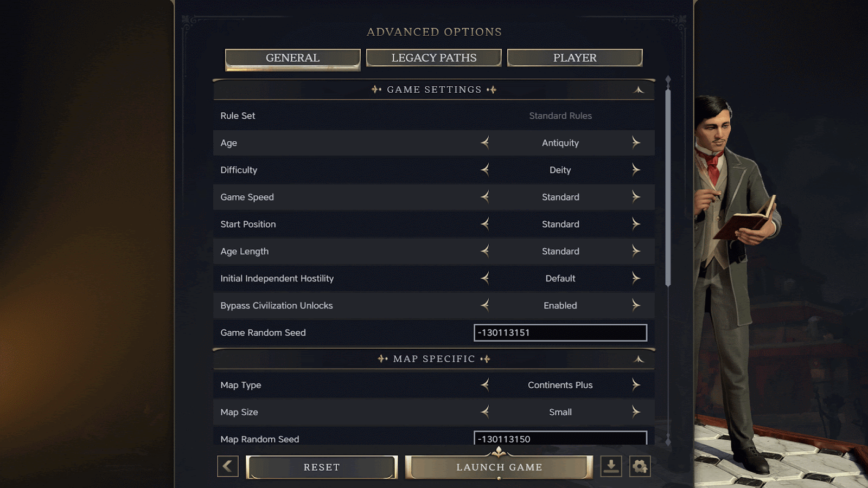Viewport: 868px width, 488px height.
Task: Click the left arrow for Difficulty
Action: [x=485, y=170]
